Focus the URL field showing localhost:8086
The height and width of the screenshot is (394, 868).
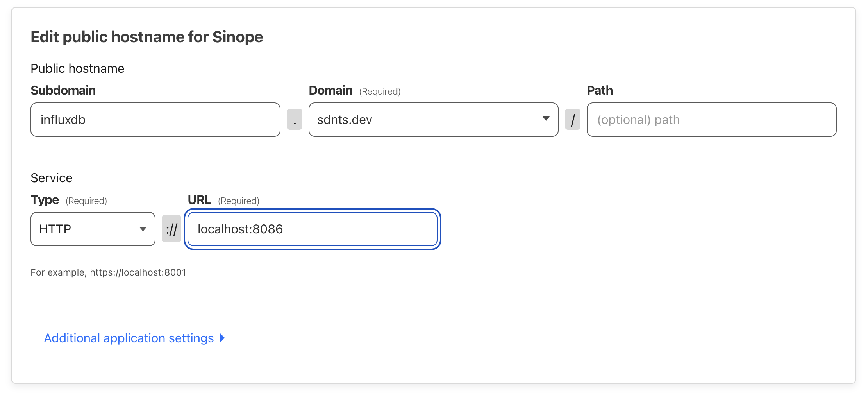311,229
